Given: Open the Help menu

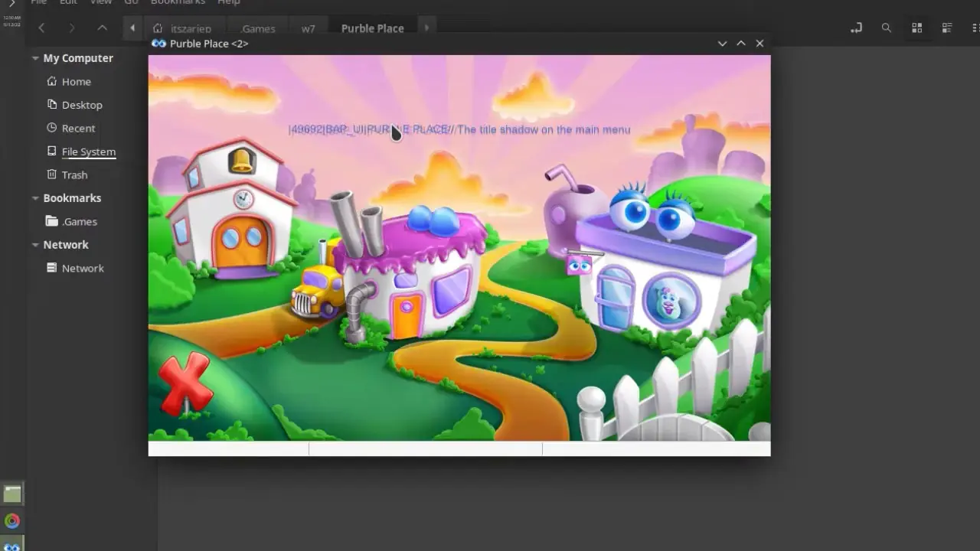Looking at the screenshot, I should (229, 2).
